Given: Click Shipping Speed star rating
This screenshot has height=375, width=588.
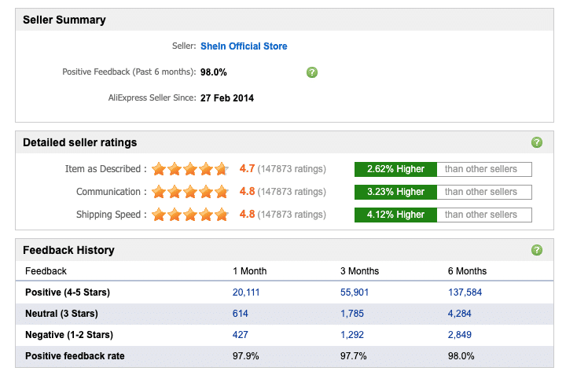Looking at the screenshot, I should pyautogui.click(x=190, y=215).
